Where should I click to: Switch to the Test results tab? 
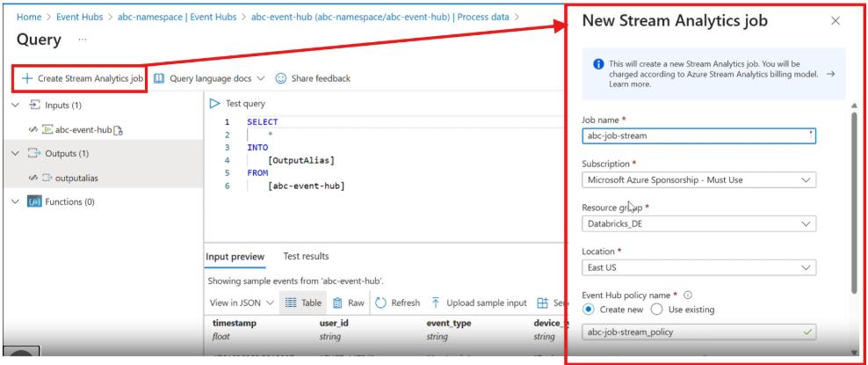(306, 257)
